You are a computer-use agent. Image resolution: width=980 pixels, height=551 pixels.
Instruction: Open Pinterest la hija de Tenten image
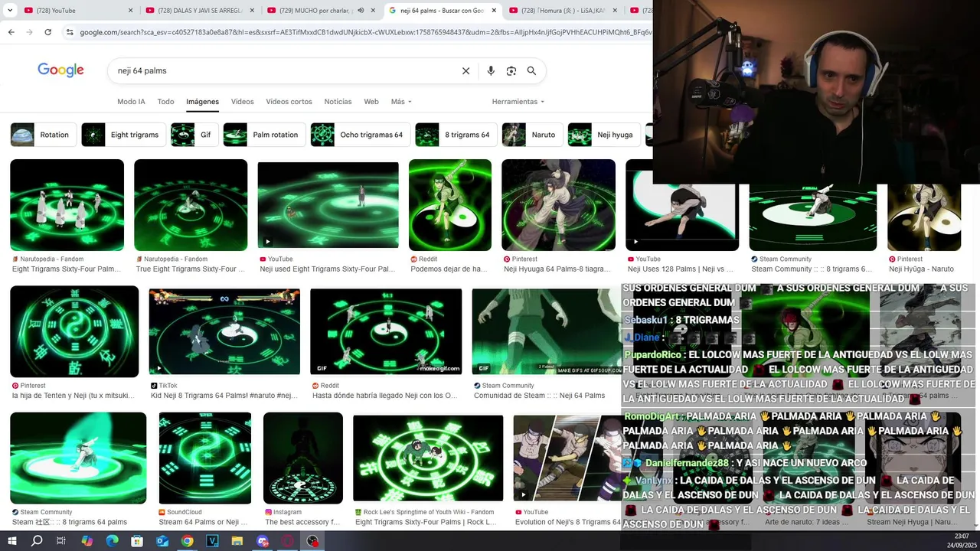[x=74, y=331]
